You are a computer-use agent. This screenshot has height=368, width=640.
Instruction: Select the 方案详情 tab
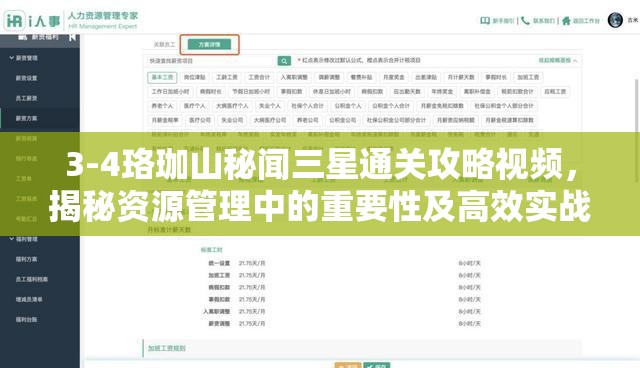pos(209,44)
